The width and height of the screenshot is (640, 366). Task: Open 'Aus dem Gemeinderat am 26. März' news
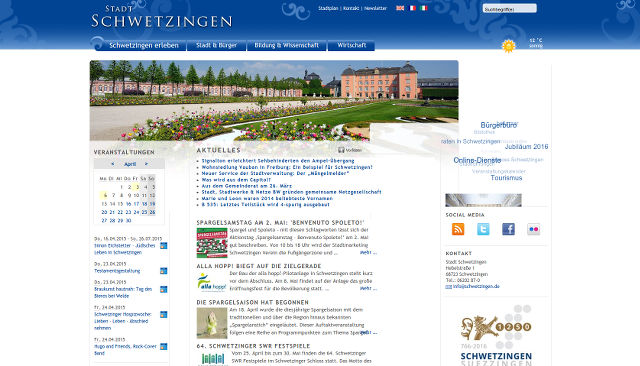(x=247, y=186)
